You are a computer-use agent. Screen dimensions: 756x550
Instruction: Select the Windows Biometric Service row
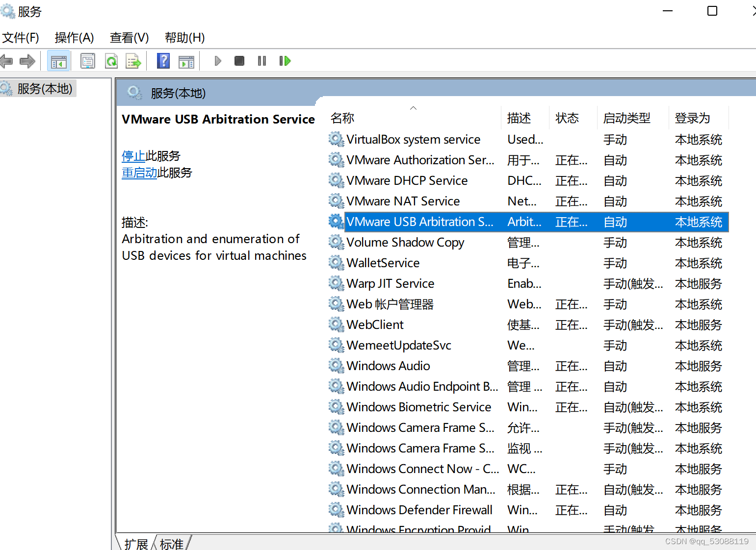(x=528, y=407)
